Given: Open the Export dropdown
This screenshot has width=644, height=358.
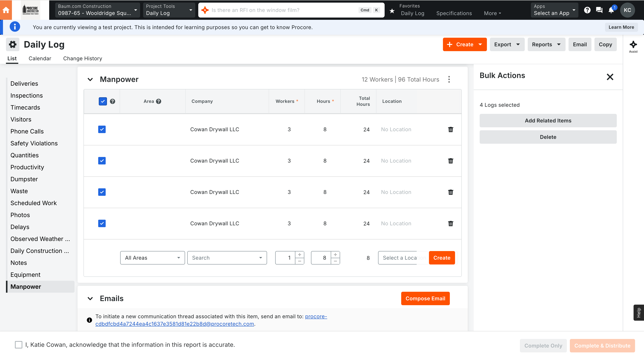Looking at the screenshot, I should (x=507, y=45).
